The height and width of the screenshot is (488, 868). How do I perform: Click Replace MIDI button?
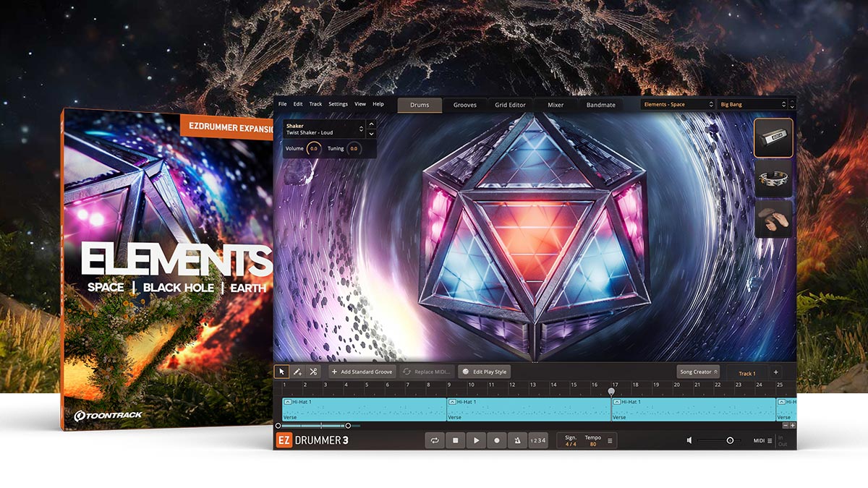[x=427, y=372]
